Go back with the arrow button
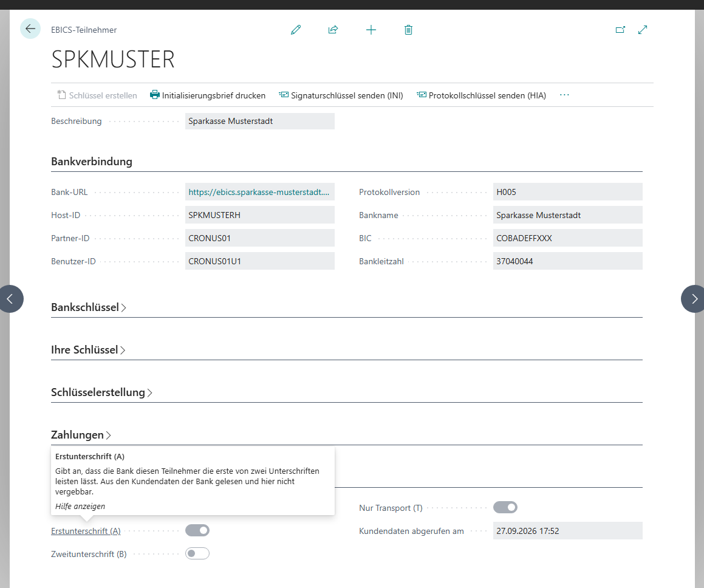The height and width of the screenshot is (588, 704). click(x=30, y=29)
